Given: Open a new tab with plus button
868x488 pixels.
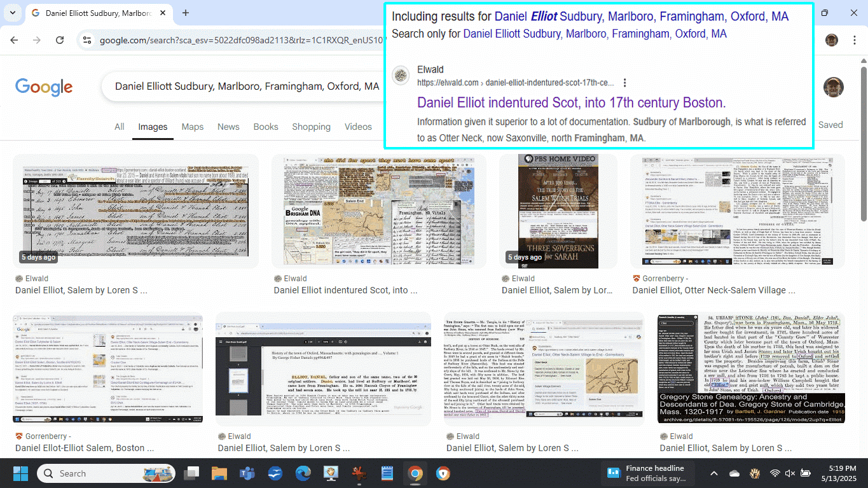Looking at the screenshot, I should pos(186,13).
